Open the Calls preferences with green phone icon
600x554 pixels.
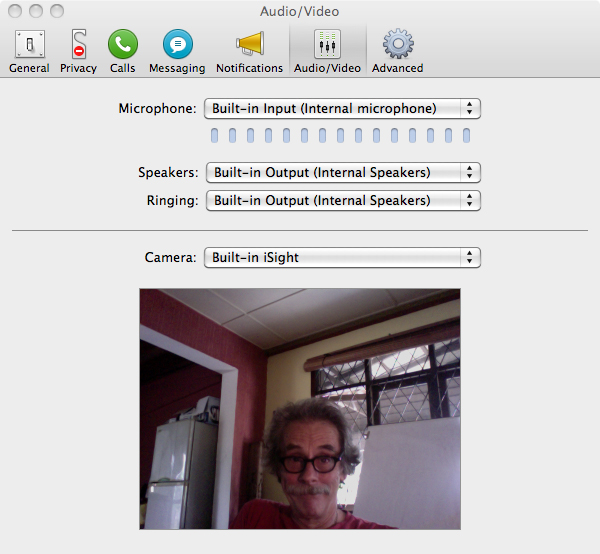pos(123,51)
